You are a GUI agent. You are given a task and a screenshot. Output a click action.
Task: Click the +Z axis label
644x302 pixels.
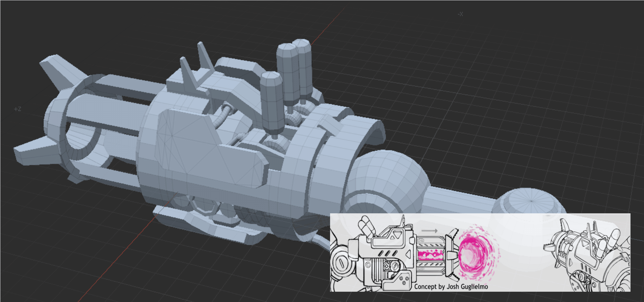(x=17, y=109)
